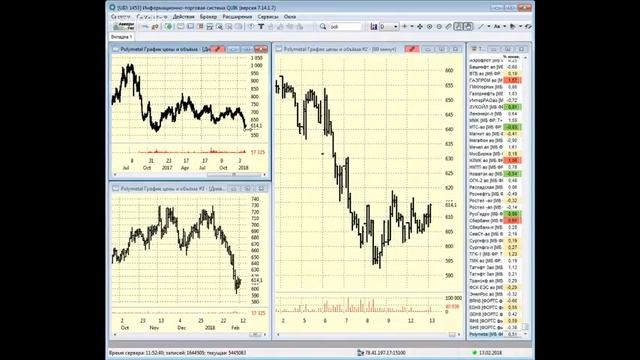
Task: Click the list icon in quotes table header
Action: (x=474, y=49)
